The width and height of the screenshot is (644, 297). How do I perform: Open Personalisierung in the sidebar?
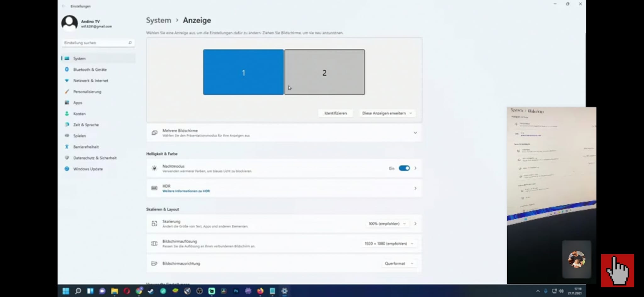point(87,91)
